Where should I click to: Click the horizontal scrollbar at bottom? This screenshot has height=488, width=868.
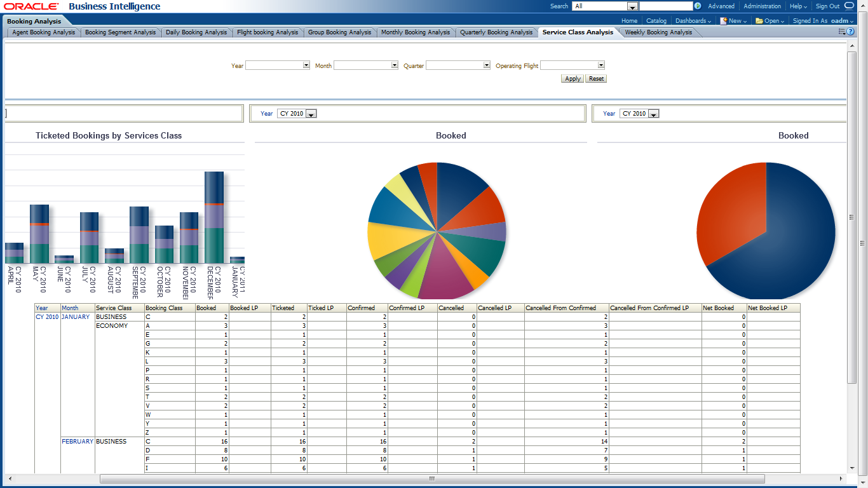click(x=431, y=478)
